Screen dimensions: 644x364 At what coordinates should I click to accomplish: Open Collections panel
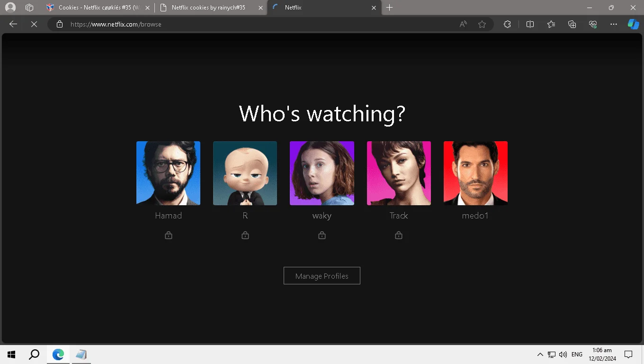(572, 24)
